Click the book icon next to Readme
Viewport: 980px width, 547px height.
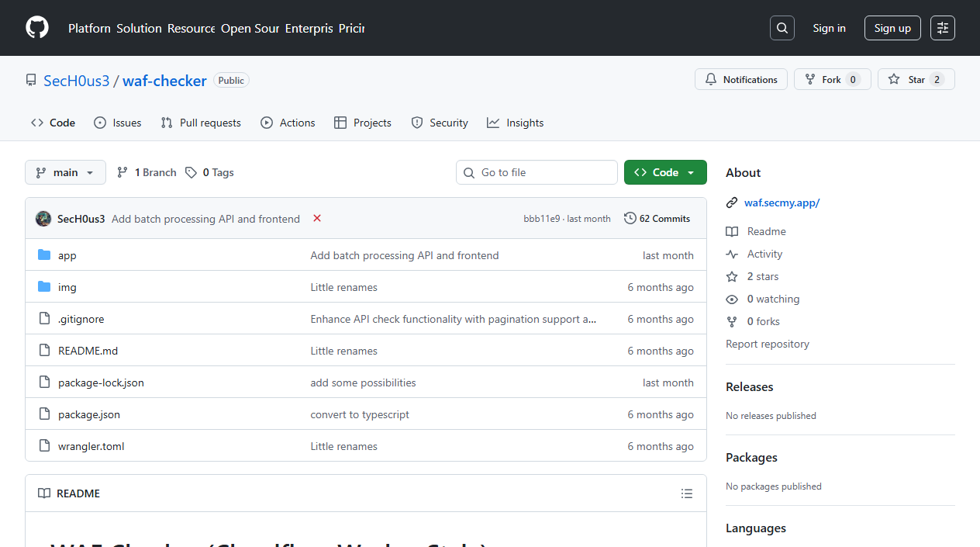[x=732, y=232]
